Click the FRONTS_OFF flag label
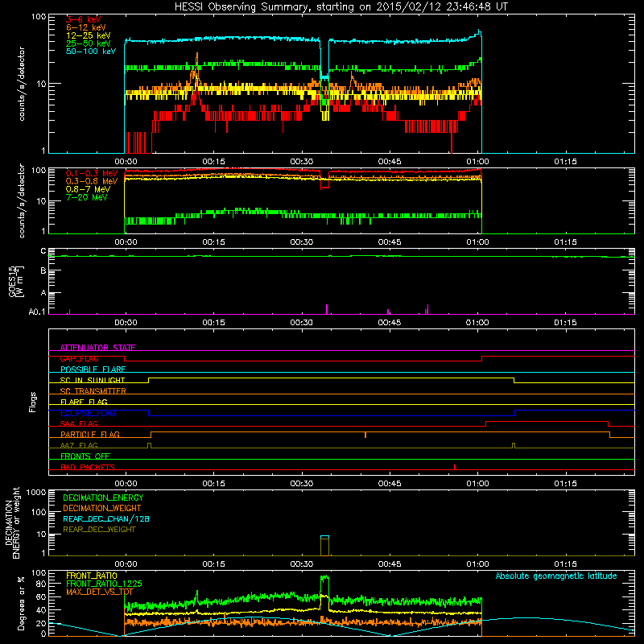The height and width of the screenshot is (644, 644). point(85,456)
